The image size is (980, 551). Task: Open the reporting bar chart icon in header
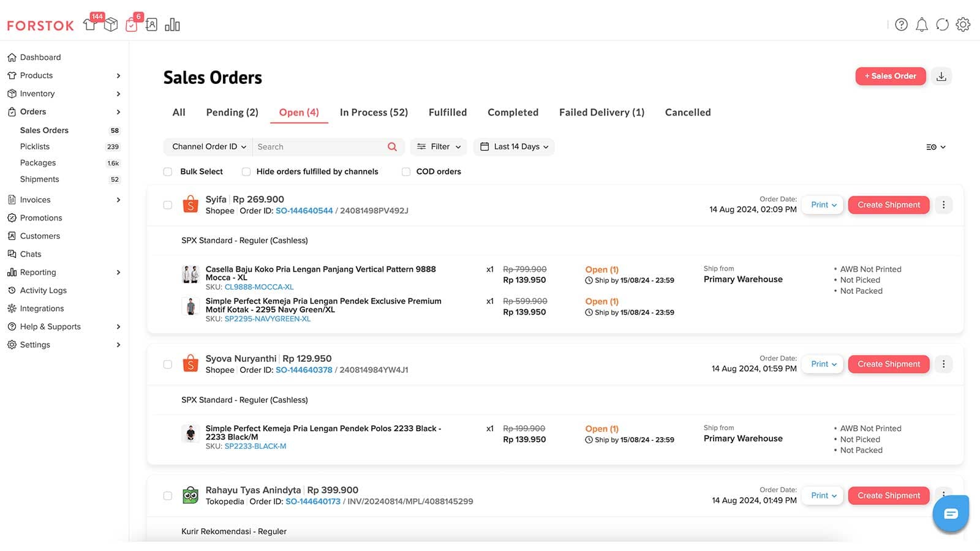tap(172, 24)
